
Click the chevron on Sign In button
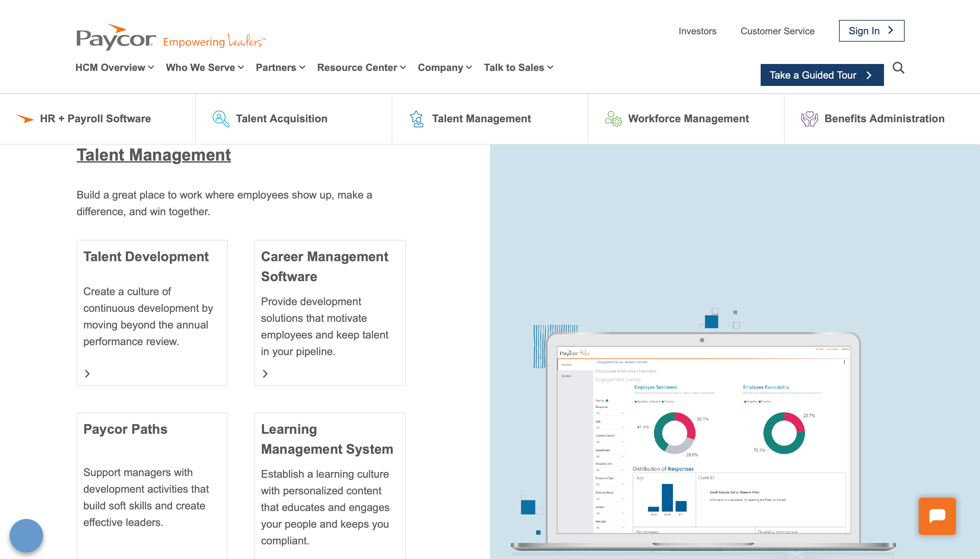pyautogui.click(x=890, y=30)
